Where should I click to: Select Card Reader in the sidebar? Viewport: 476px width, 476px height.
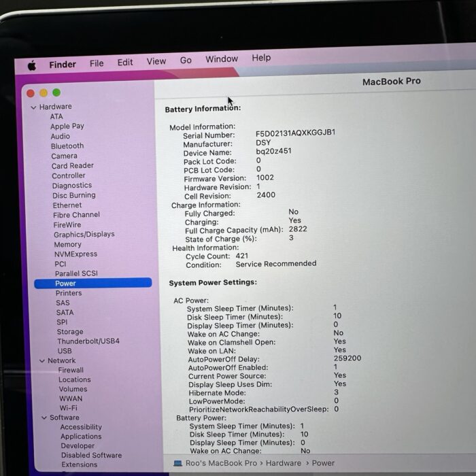[73, 166]
